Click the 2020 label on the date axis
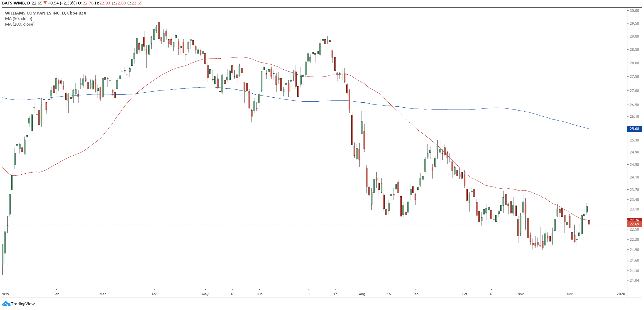Screen dimensions: 644x310 point(621,294)
